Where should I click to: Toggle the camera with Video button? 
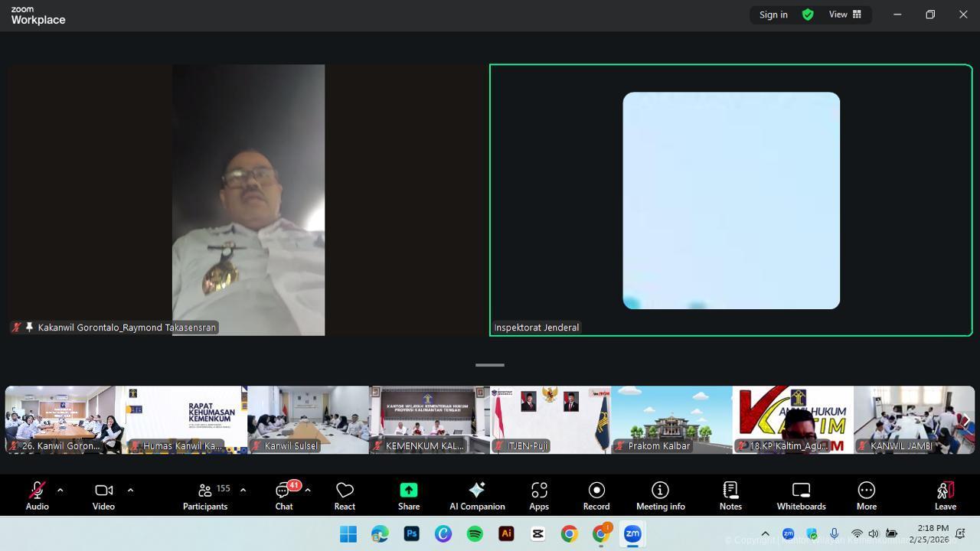(103, 495)
